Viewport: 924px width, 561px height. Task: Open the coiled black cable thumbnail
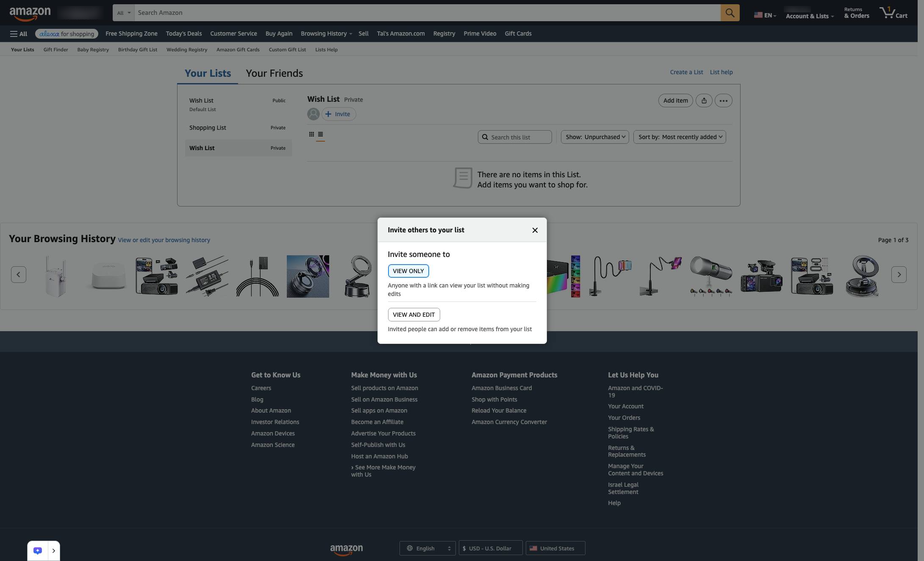click(x=258, y=276)
